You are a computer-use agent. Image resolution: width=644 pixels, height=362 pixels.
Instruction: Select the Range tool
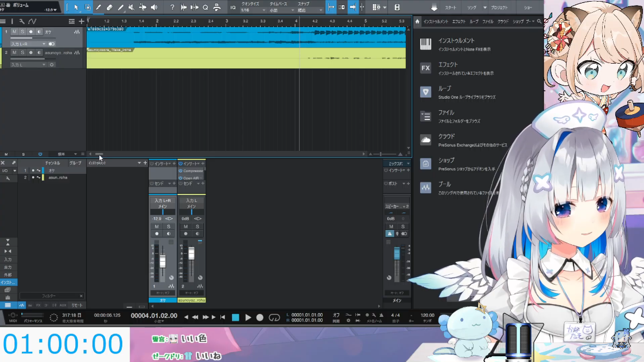coord(87,7)
